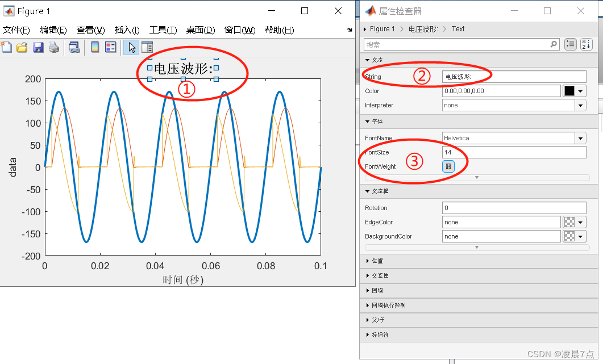
Task: Open the FontName dropdown
Action: tap(580, 138)
